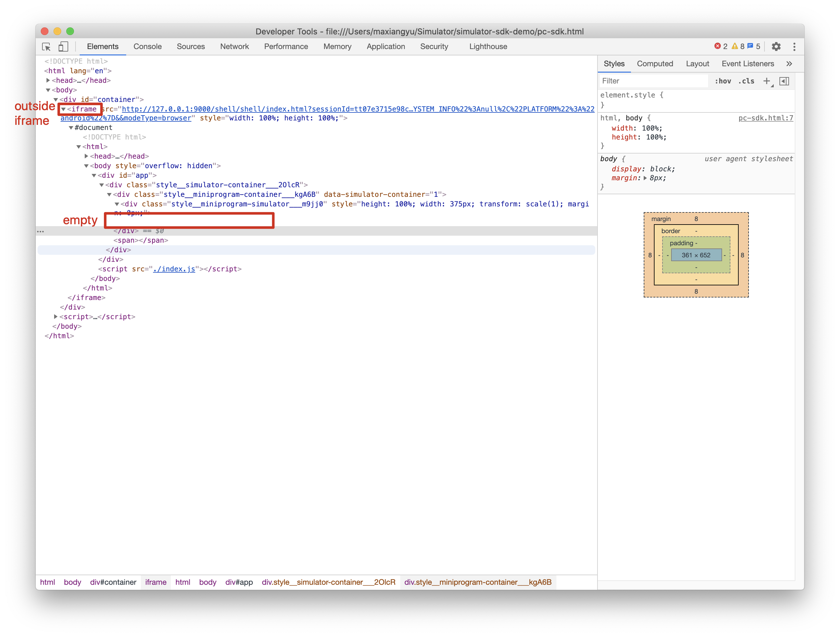Click the row actions ellipsis in gutter
Image resolution: width=840 pixels, height=637 pixels.
pos(41,231)
